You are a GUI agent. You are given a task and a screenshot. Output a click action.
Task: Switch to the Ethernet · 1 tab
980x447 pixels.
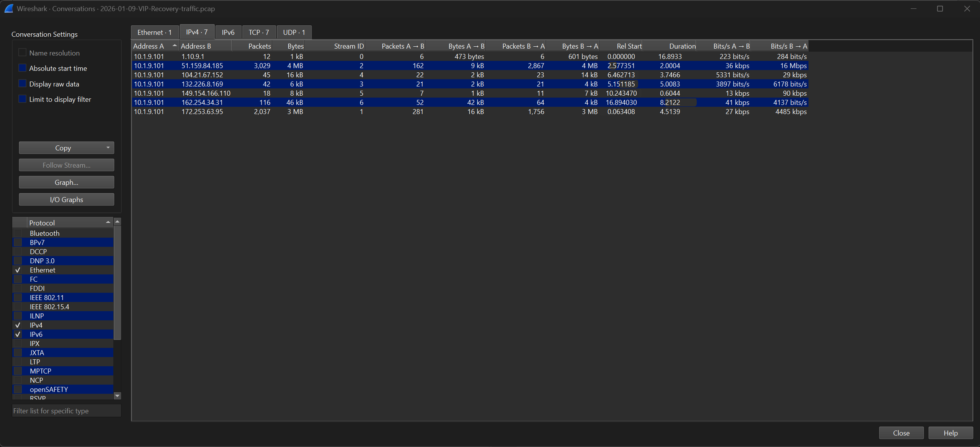pos(155,33)
